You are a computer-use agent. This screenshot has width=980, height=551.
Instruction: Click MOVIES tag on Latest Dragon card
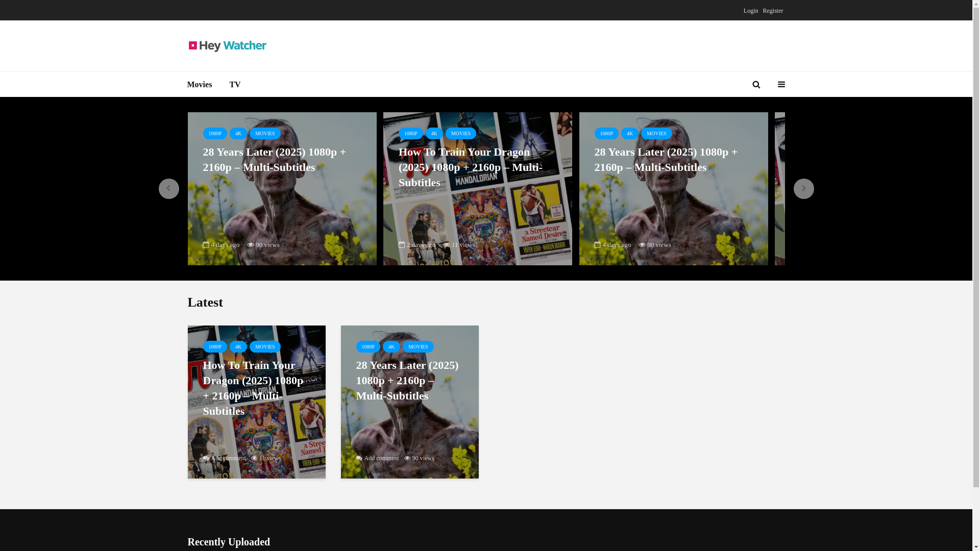coord(265,347)
